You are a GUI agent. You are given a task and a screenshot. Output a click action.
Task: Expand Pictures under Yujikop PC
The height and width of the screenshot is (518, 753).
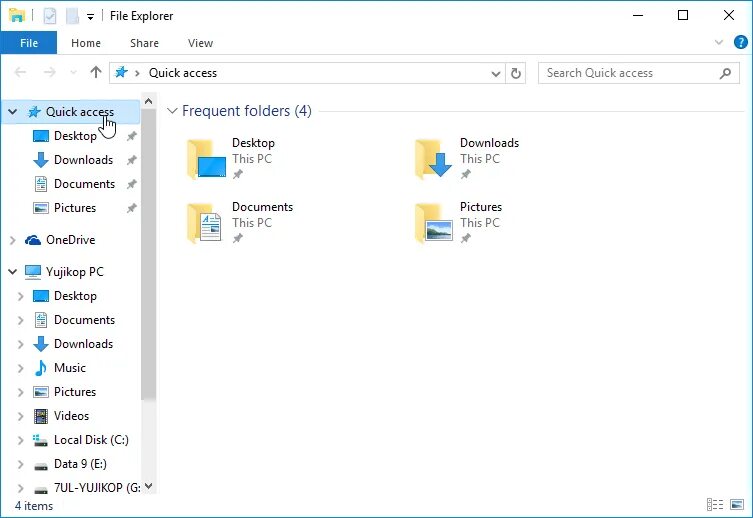click(21, 392)
